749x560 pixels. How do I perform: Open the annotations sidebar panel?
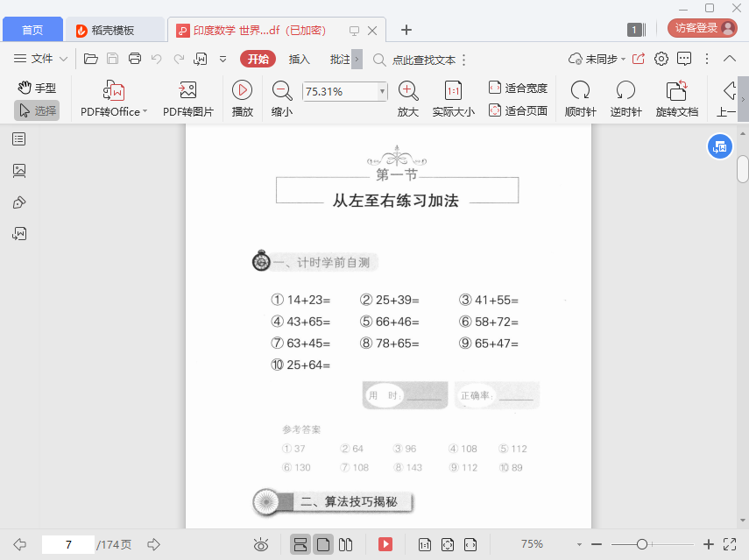pos(19,202)
